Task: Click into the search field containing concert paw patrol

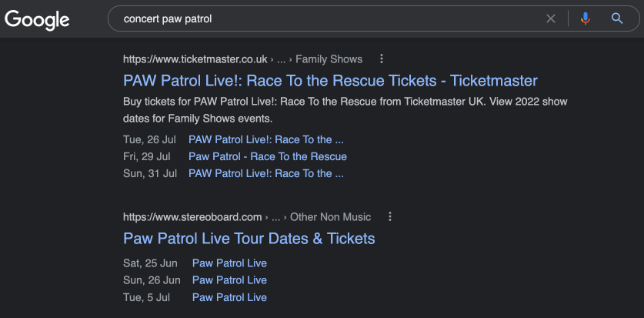Action: (x=329, y=18)
